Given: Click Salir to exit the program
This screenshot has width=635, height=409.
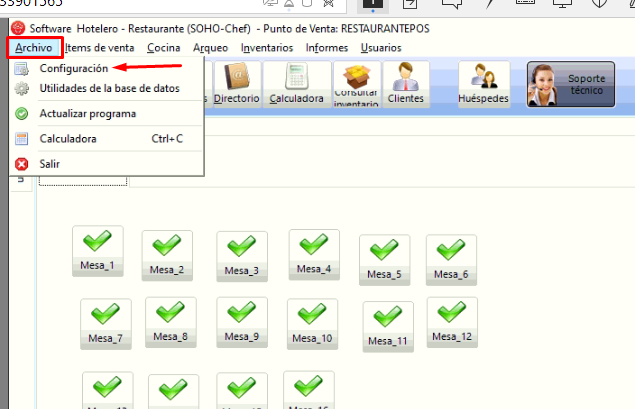Looking at the screenshot, I should (50, 163).
